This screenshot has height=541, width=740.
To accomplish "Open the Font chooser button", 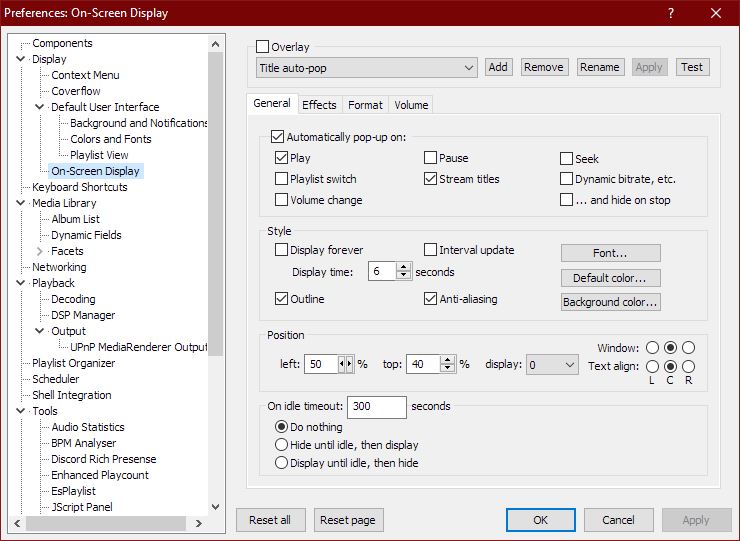I will click(x=610, y=253).
